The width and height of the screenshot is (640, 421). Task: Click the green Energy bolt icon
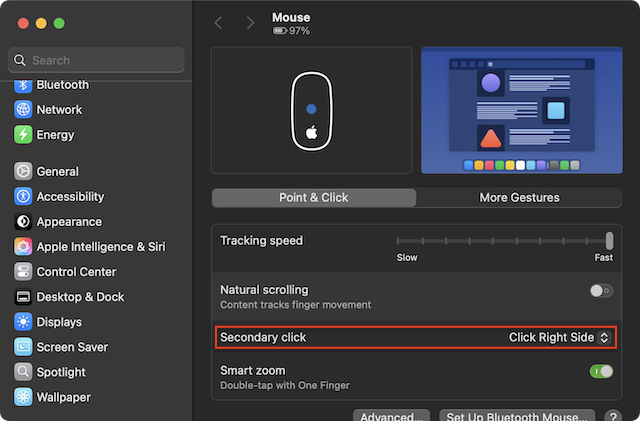(23, 135)
